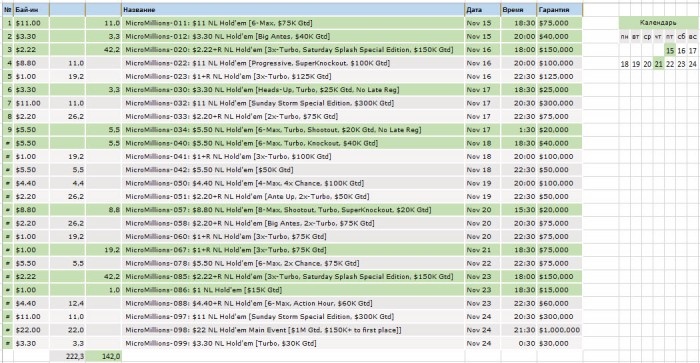
Task: Click calendar day 24
Action: 692,64
